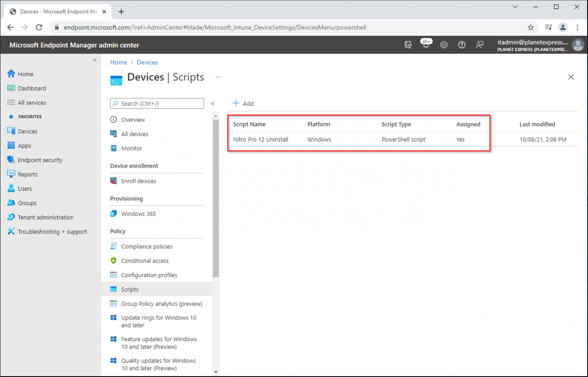
Task: Bookmark this page with the star icon
Action: point(531,28)
